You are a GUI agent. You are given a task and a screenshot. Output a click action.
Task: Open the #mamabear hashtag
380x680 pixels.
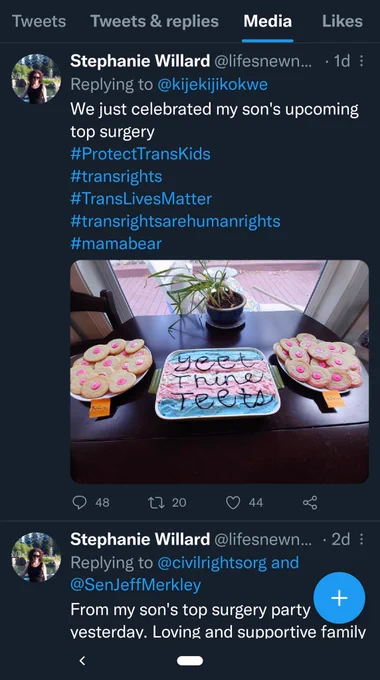point(116,244)
